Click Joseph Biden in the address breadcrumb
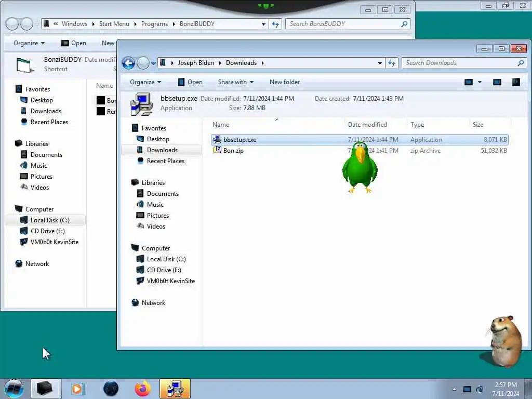532x399 pixels. 196,63
